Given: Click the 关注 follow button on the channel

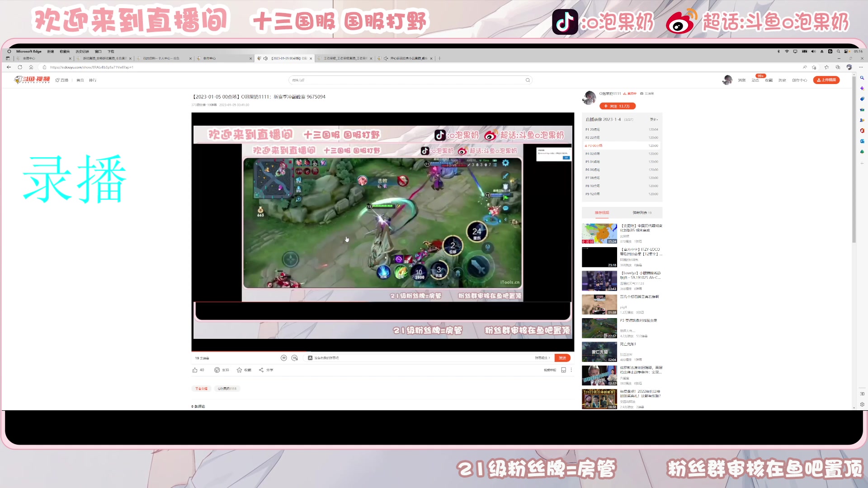Looking at the screenshot, I should point(618,106).
